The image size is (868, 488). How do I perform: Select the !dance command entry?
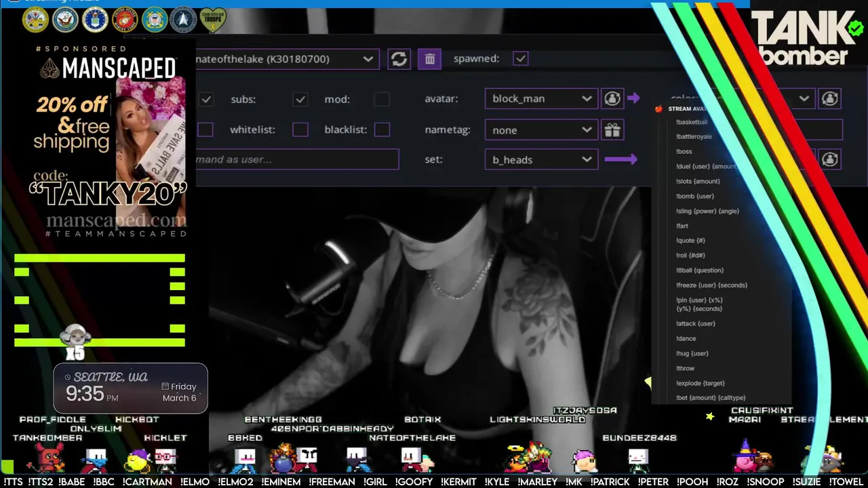tap(686, 338)
